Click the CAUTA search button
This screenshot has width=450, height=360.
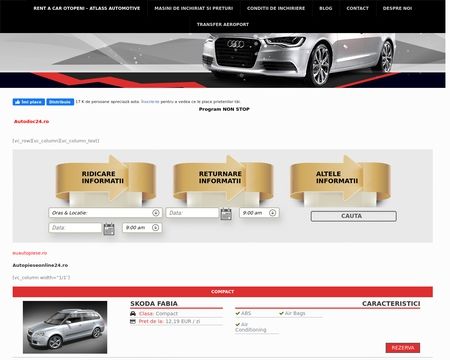coord(354,216)
